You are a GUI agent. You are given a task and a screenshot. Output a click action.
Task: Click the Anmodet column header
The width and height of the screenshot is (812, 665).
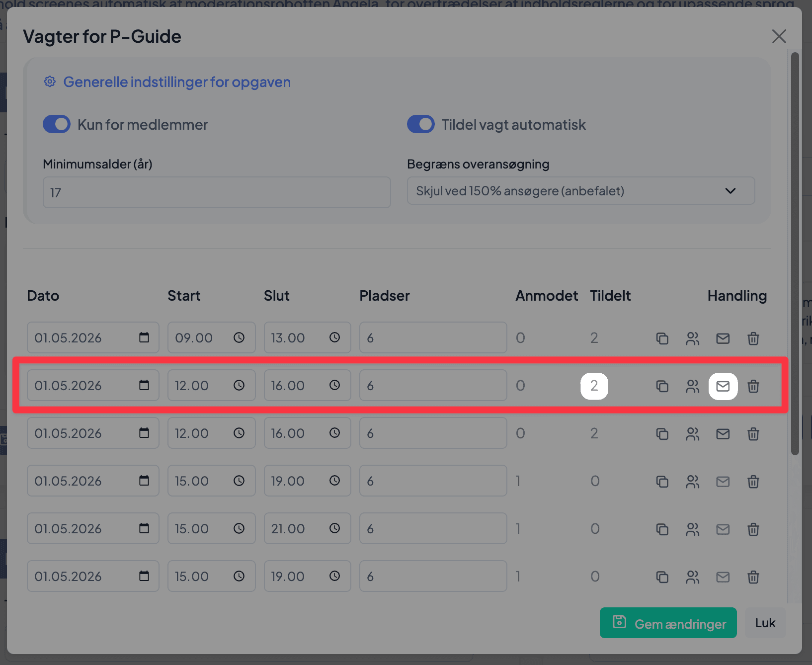coord(547,296)
